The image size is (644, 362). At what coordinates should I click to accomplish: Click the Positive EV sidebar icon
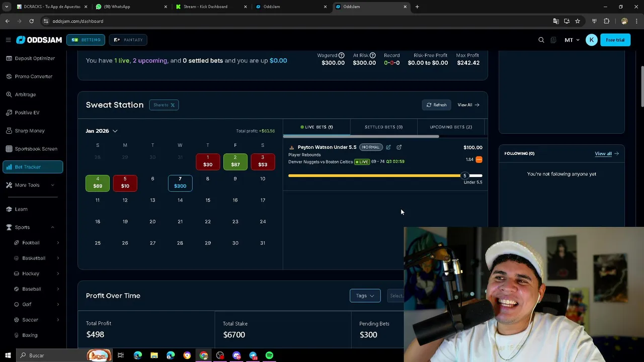(x=9, y=113)
